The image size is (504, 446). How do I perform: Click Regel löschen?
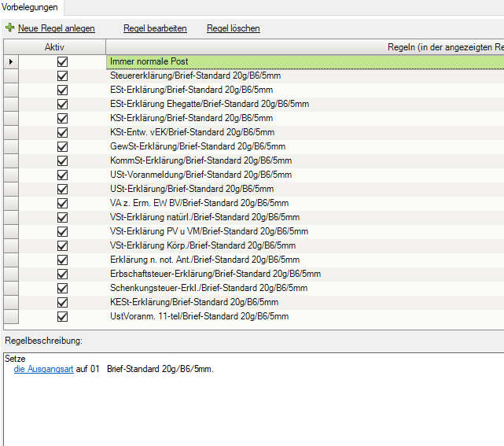click(233, 28)
